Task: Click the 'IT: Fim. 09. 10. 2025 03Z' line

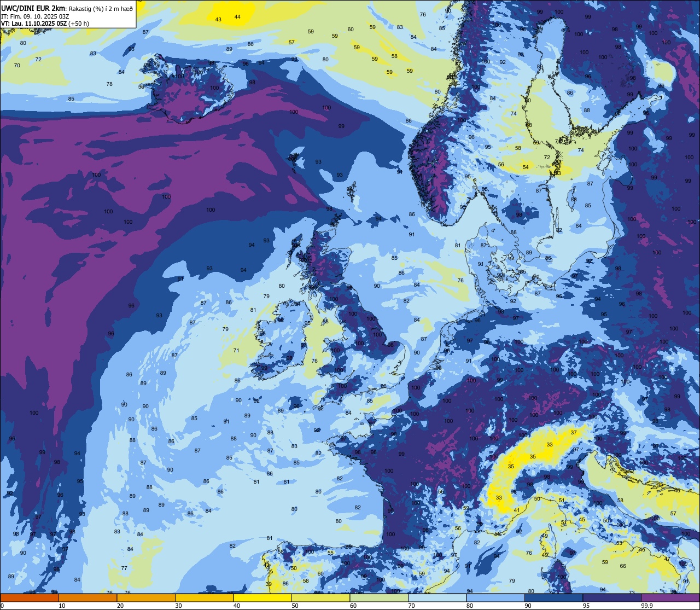Action: click(x=35, y=16)
